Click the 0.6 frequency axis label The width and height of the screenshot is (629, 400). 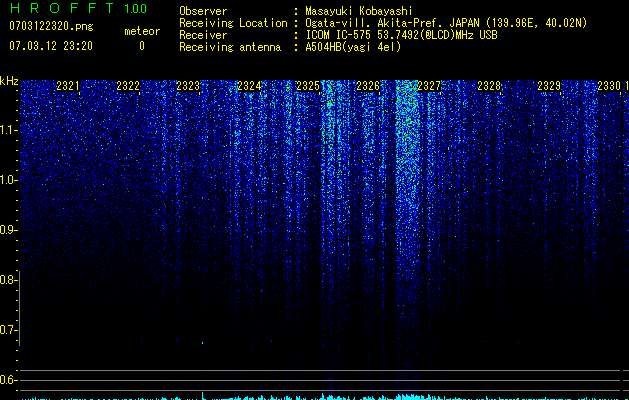point(8,380)
